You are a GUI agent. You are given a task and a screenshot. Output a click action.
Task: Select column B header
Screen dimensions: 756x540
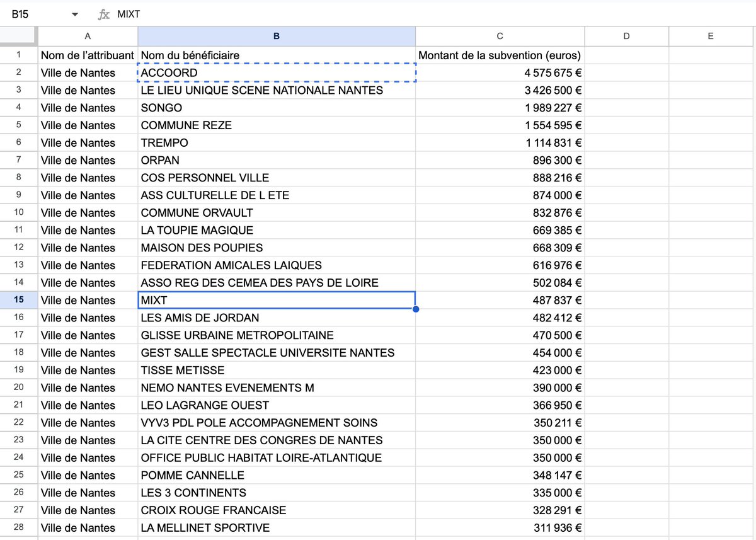(x=277, y=36)
